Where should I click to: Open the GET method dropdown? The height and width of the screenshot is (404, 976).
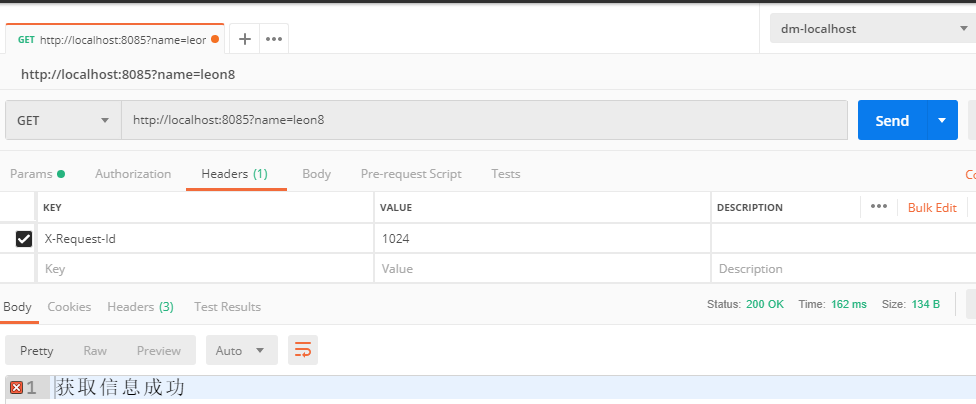point(63,120)
